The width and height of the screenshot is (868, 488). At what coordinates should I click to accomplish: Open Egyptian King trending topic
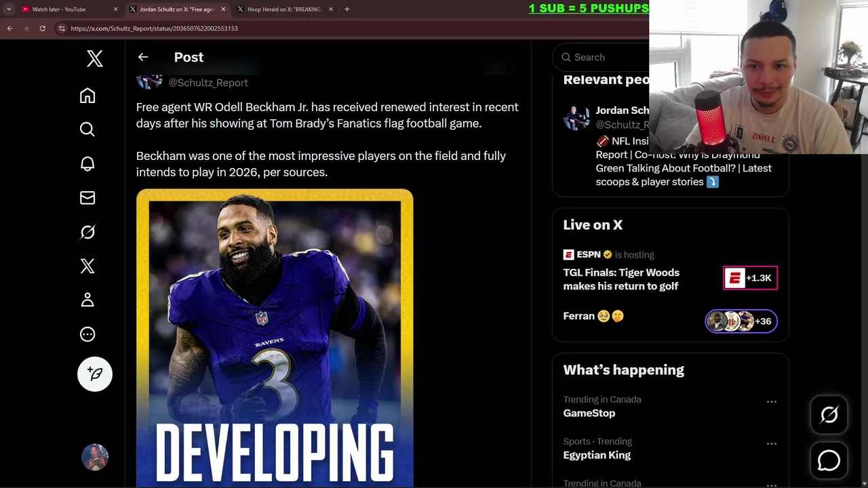[x=597, y=455]
